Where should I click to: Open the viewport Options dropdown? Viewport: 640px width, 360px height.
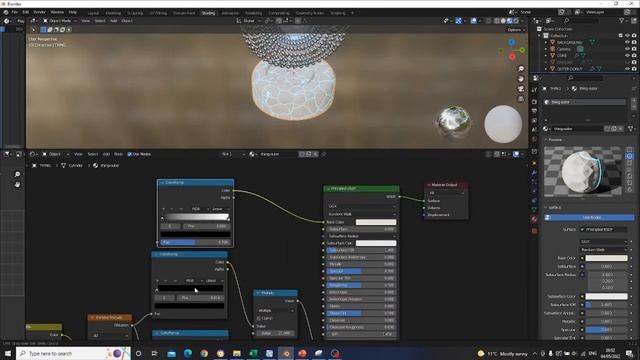[516, 30]
